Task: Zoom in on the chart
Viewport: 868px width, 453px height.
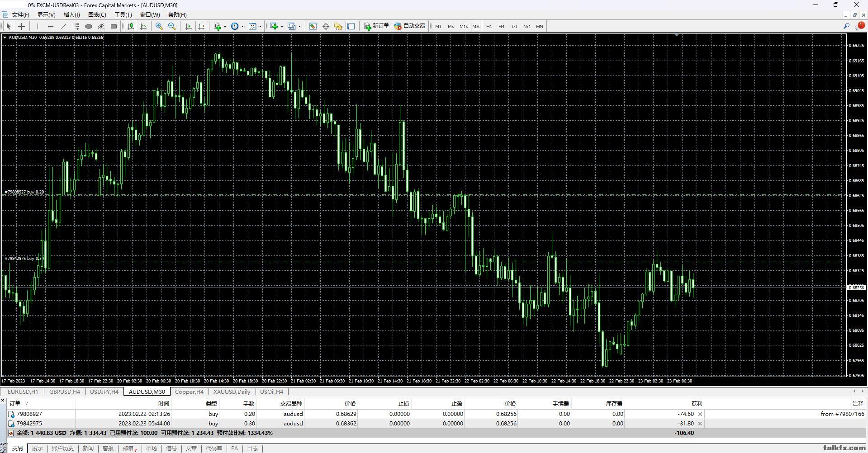Action: tap(159, 26)
